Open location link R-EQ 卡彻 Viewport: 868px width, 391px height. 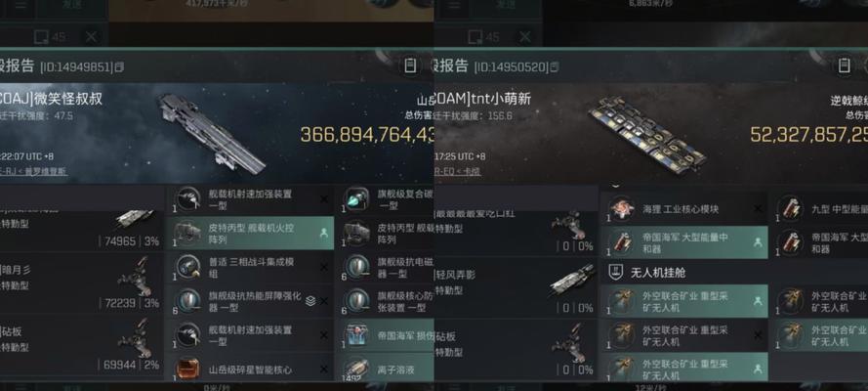(x=457, y=172)
